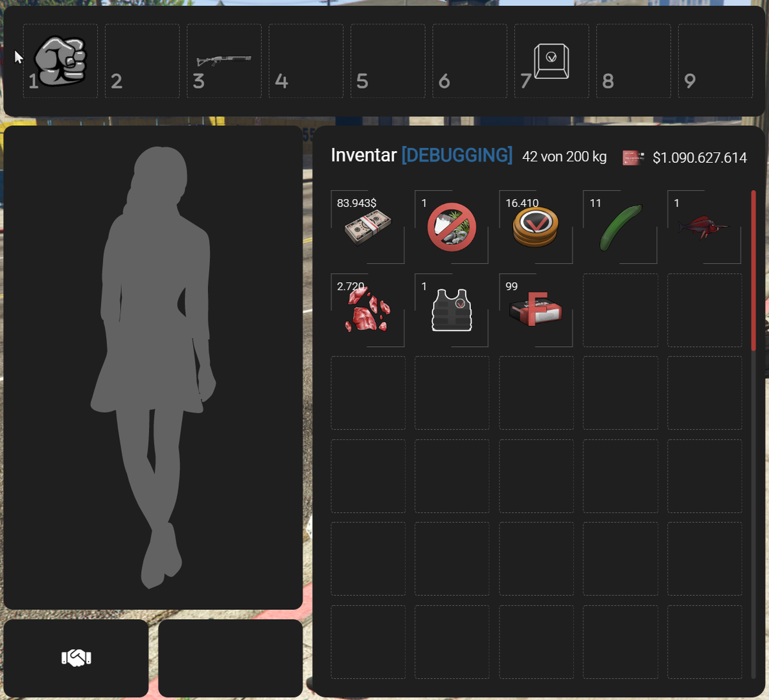Click the bank card icon beside the balance
The image size is (769, 700).
coord(633,157)
